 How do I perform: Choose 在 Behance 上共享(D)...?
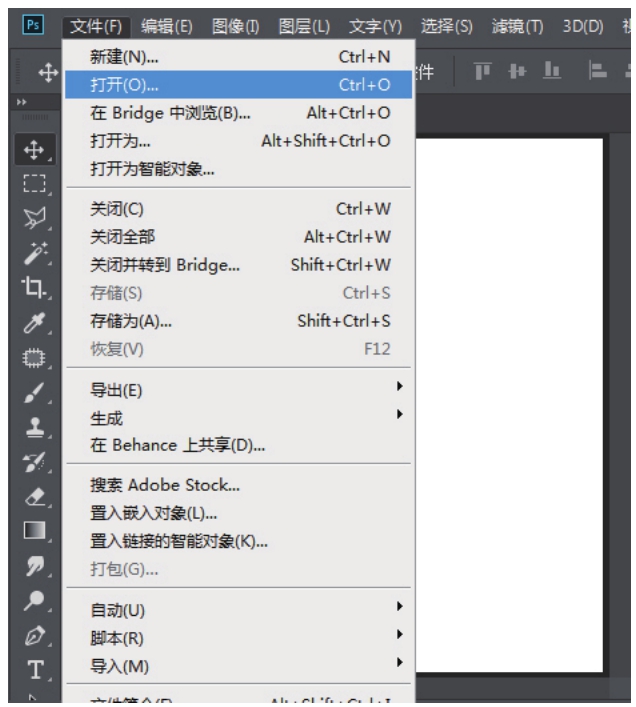click(238, 445)
